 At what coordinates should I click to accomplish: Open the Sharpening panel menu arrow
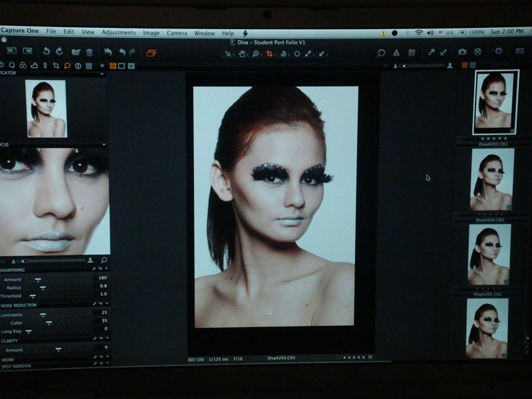tap(106, 269)
